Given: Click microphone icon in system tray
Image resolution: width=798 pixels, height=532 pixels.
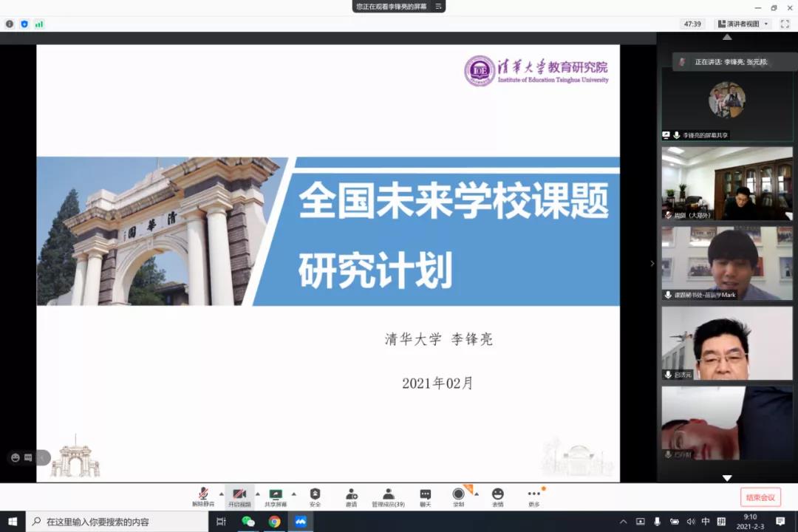Looking at the screenshot, I should point(657,522).
